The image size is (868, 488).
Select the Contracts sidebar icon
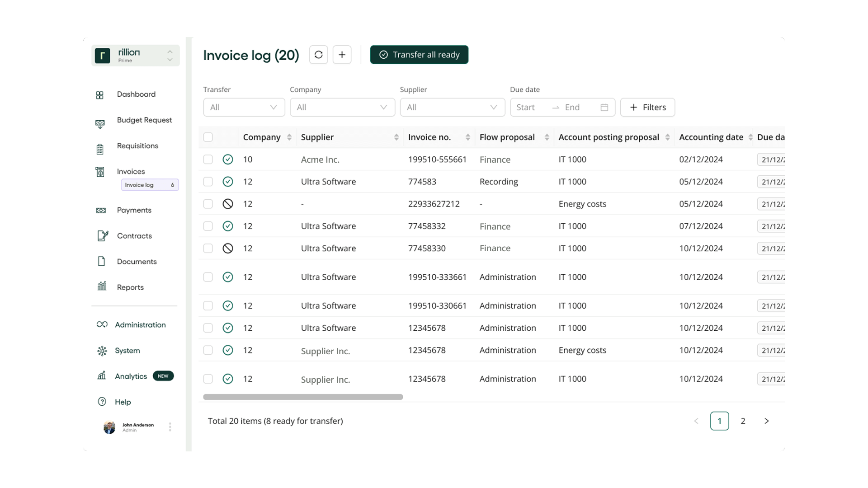[x=102, y=235]
